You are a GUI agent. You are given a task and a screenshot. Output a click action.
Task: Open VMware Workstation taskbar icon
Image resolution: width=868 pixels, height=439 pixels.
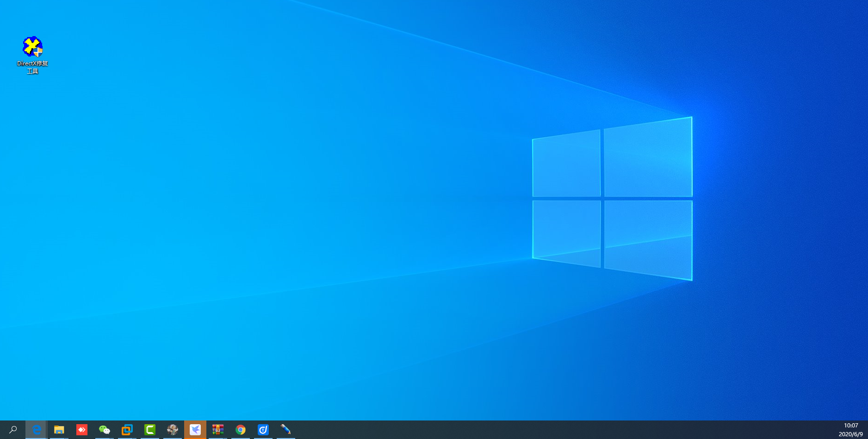click(127, 430)
